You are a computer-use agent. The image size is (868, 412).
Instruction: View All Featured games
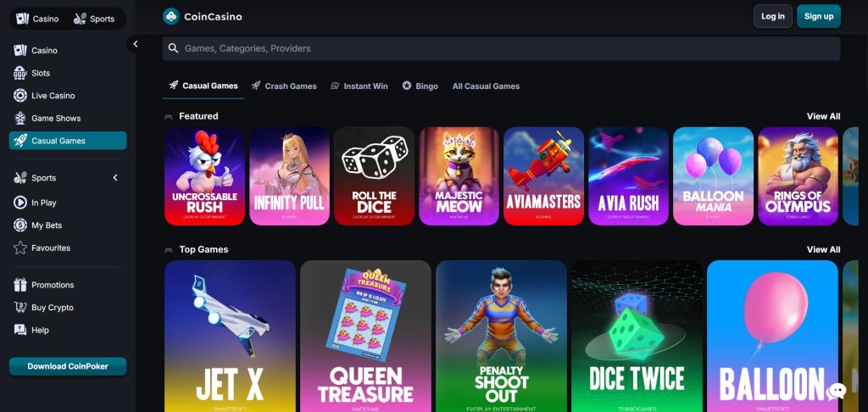(823, 116)
